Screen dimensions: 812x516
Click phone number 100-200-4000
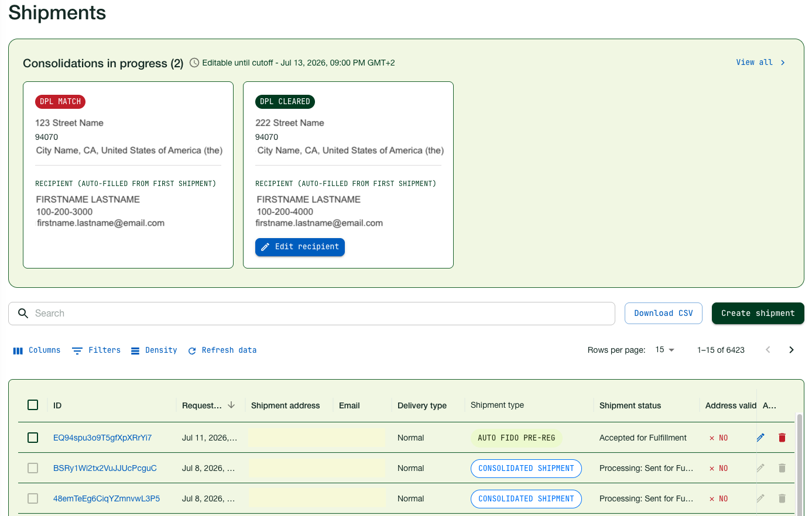tap(285, 212)
